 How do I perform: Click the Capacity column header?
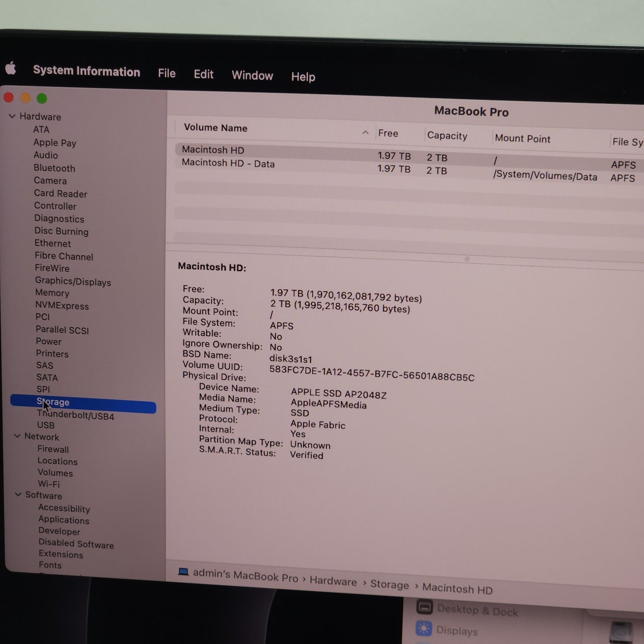pos(447,135)
